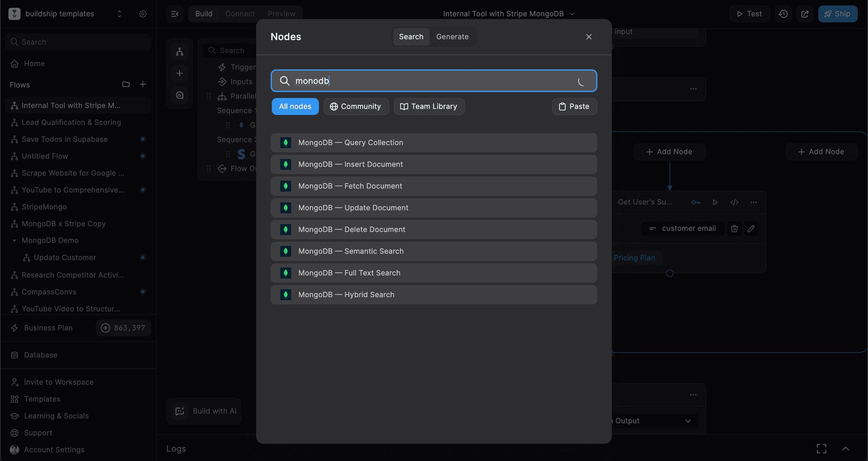Select the Team Library filter
868x461 pixels.
429,107
